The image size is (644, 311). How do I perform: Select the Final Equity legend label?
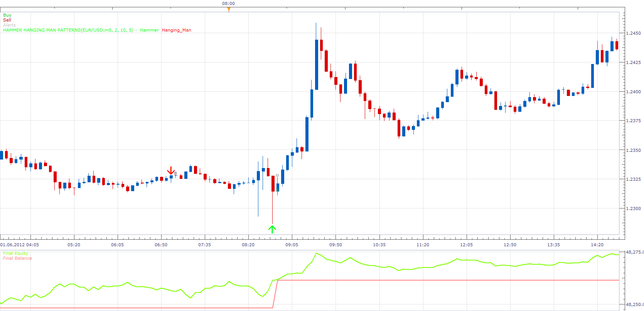tap(15, 253)
